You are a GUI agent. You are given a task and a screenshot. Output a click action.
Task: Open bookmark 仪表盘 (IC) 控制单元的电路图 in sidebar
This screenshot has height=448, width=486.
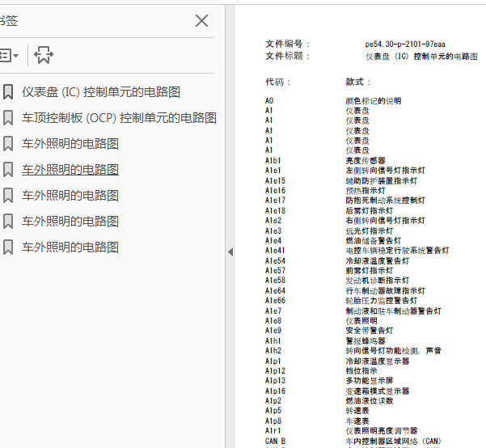pyautogui.click(x=101, y=92)
